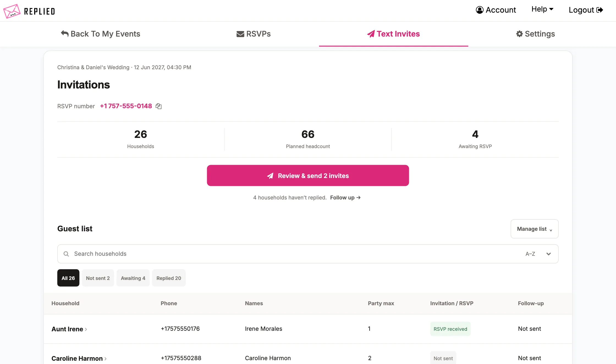
Task: Filter guest list by Replied 20
Action: (169, 278)
